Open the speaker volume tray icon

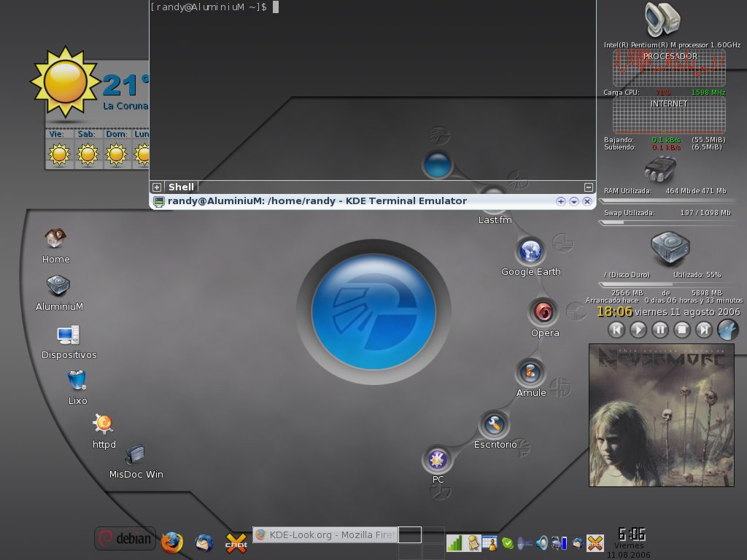[542, 542]
